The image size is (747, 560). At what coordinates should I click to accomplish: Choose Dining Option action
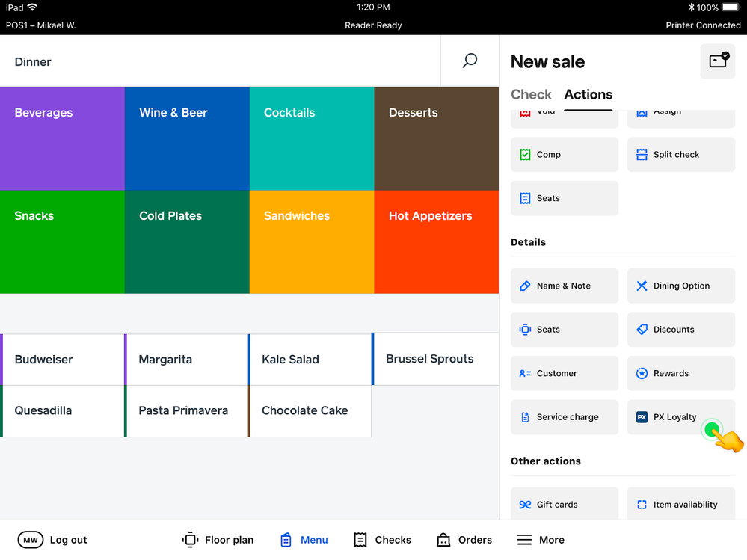(680, 286)
